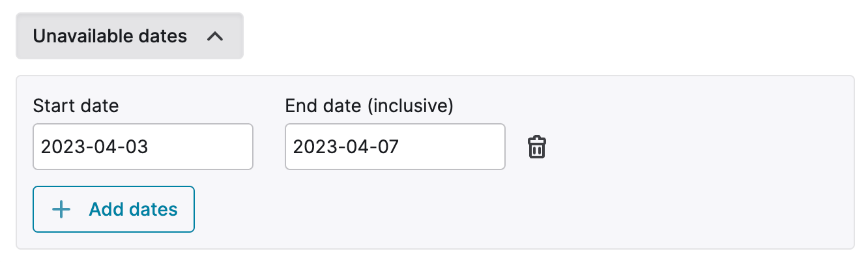The width and height of the screenshot is (868, 262).
Task: Click the End date (inclusive) label
Action: (369, 106)
